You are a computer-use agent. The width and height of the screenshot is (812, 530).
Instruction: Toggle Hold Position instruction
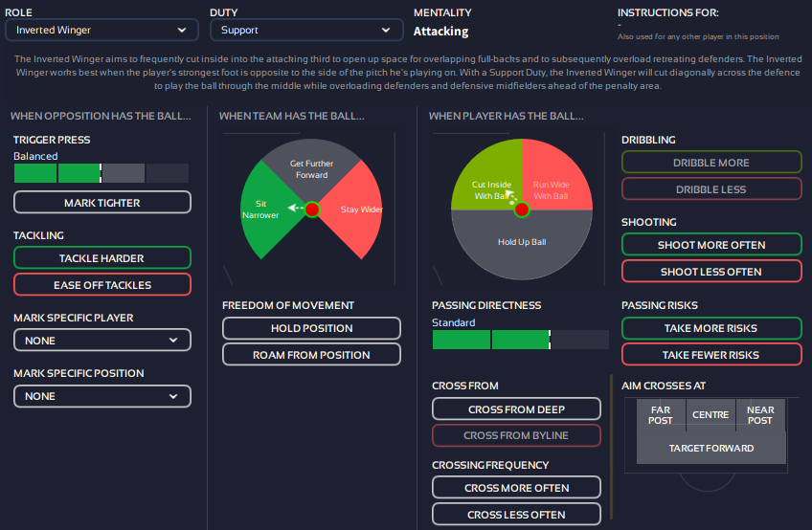point(311,328)
